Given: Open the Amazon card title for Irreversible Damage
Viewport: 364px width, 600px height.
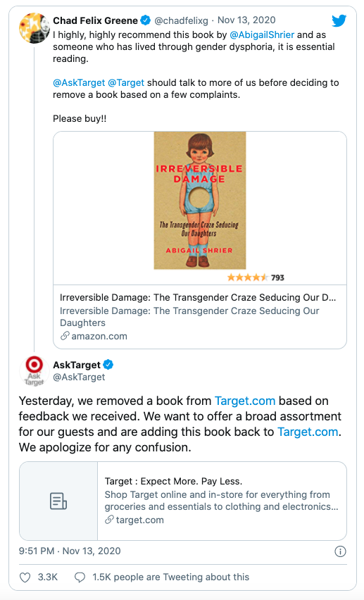Looking at the screenshot, I should pyautogui.click(x=198, y=298).
